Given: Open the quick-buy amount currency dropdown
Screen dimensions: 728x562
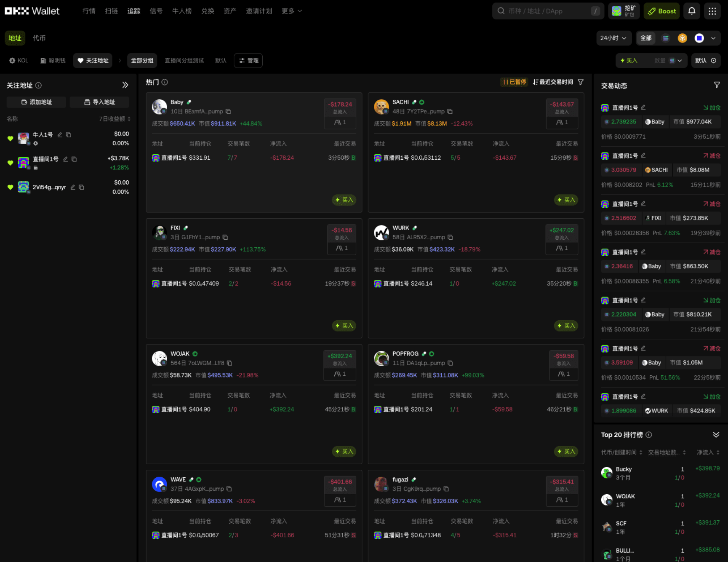Looking at the screenshot, I should point(676,61).
